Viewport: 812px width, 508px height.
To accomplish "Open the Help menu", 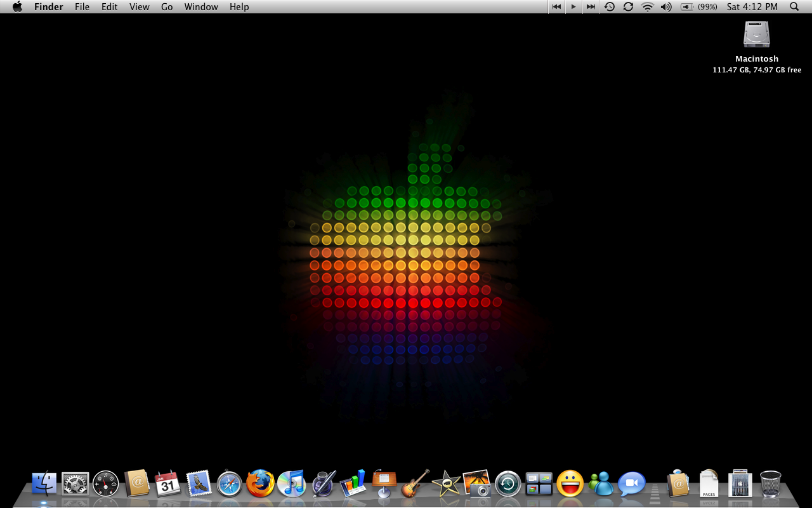I will [239, 6].
